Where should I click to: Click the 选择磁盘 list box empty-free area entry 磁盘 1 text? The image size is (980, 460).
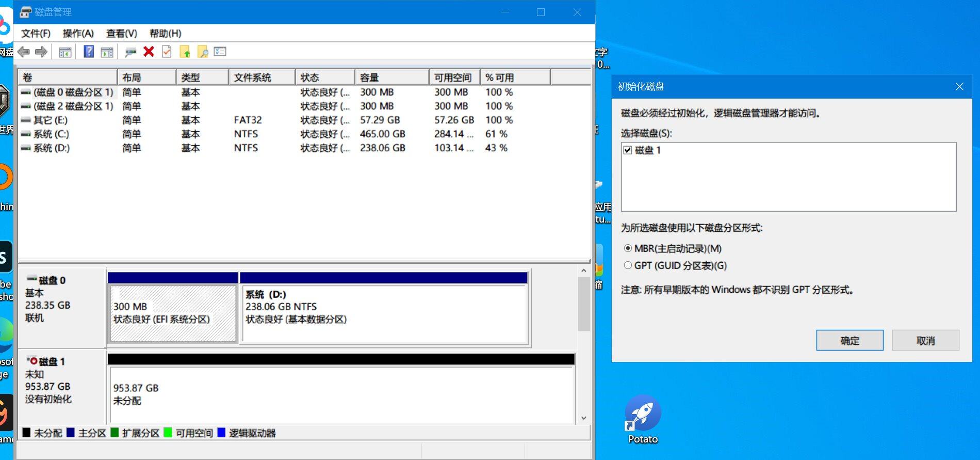point(648,150)
